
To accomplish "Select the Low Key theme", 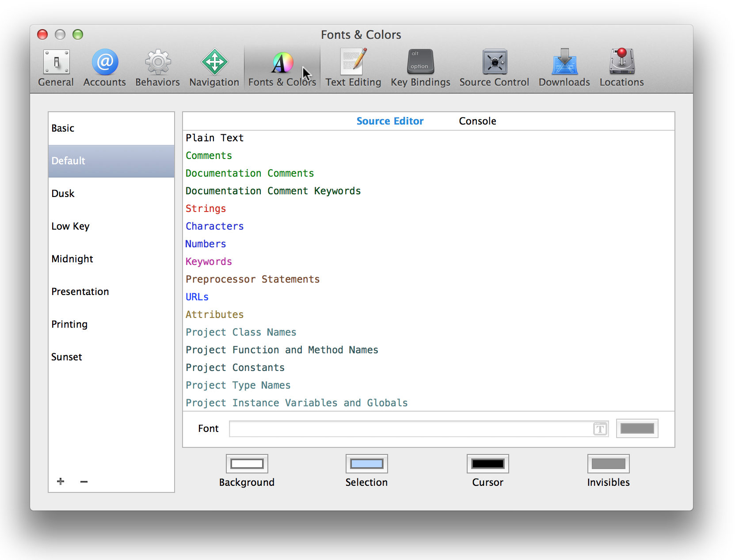I will 111,226.
